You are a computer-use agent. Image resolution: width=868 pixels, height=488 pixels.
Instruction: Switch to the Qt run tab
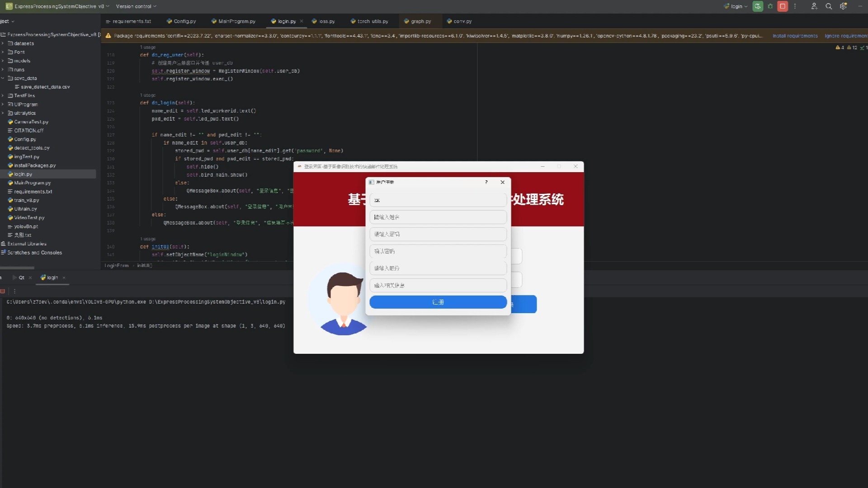click(21, 277)
